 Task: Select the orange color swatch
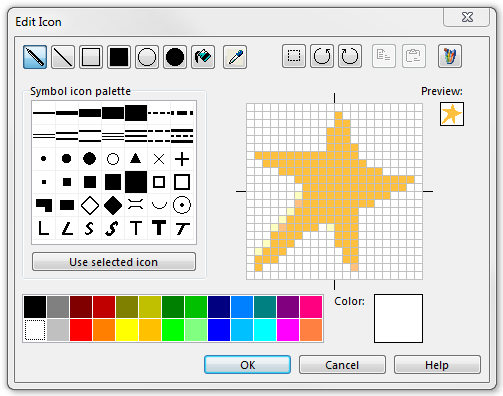[x=104, y=330]
